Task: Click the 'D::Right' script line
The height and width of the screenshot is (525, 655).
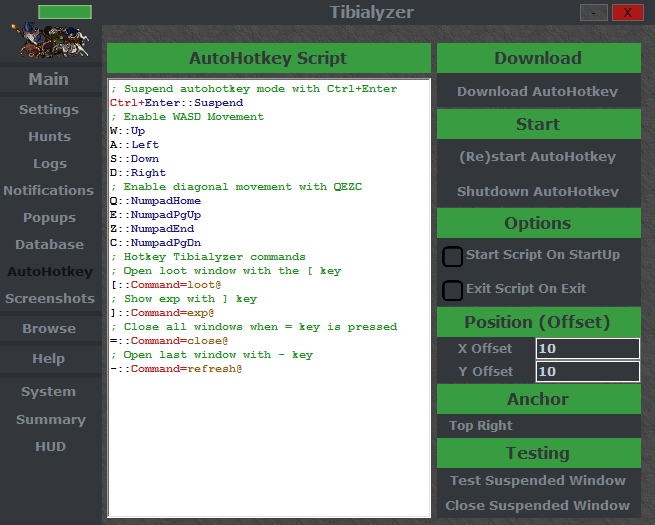Action: point(138,172)
